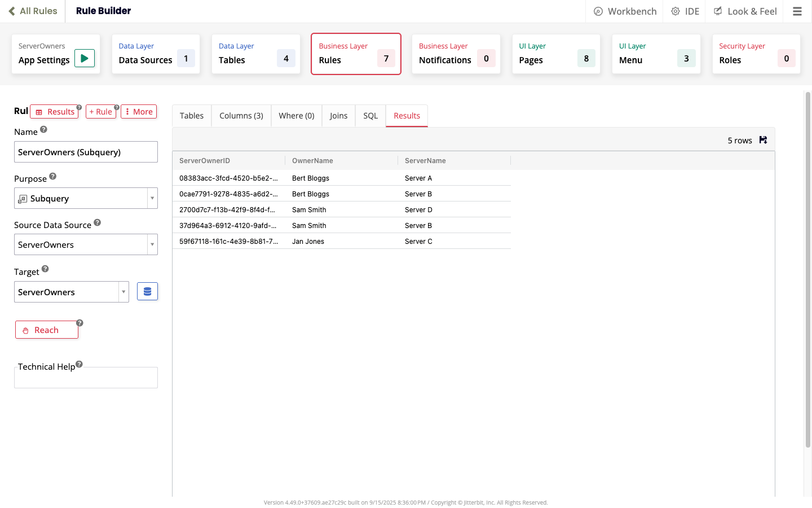Open Look & Feel settings
812x508 pixels.
[x=744, y=11]
